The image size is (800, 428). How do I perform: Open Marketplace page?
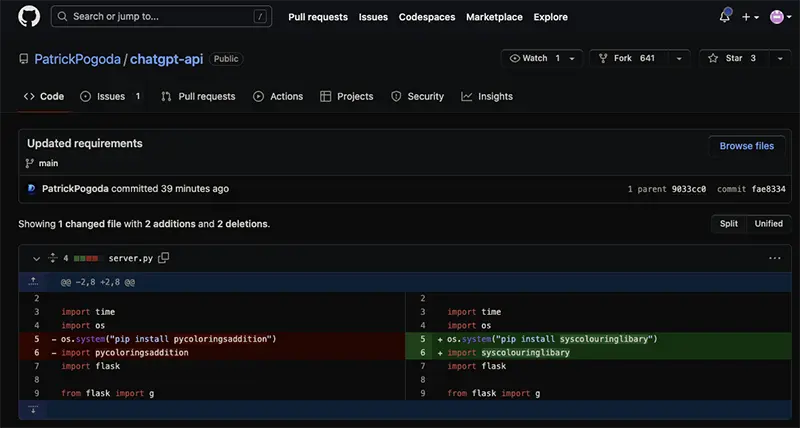tap(494, 17)
